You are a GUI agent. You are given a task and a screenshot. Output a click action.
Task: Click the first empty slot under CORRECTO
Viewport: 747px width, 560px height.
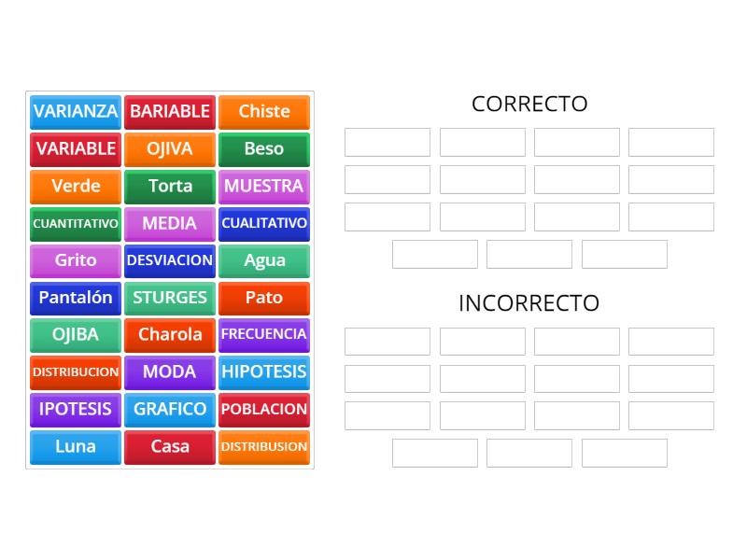tap(387, 142)
